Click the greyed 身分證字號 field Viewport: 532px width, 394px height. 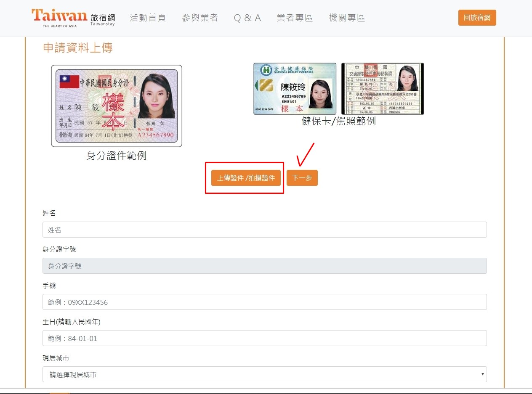click(x=264, y=266)
